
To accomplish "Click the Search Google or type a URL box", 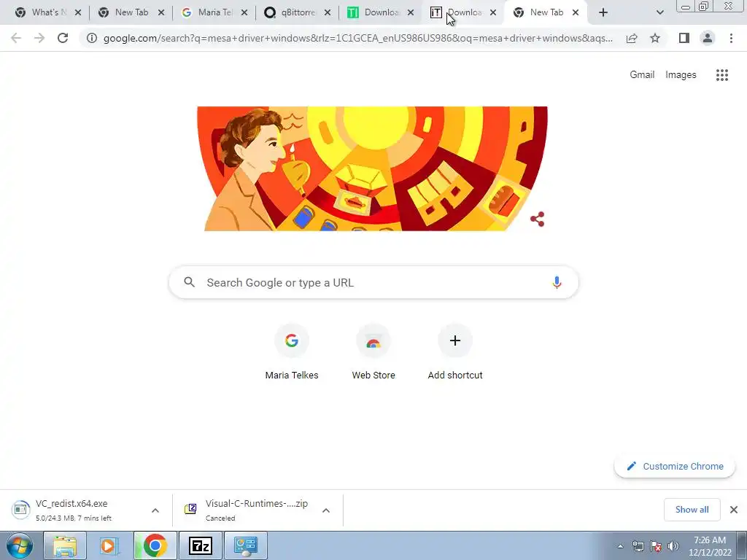I will tap(373, 282).
